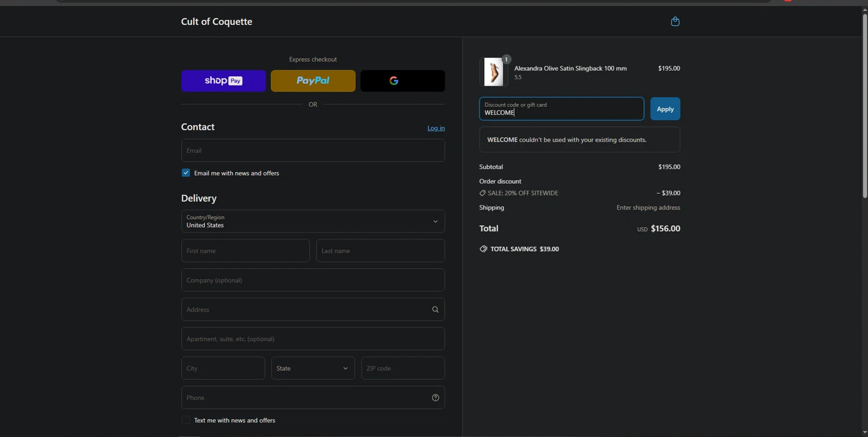Image resolution: width=868 pixels, height=437 pixels.
Task: Click the Subtotal label
Action: click(491, 167)
